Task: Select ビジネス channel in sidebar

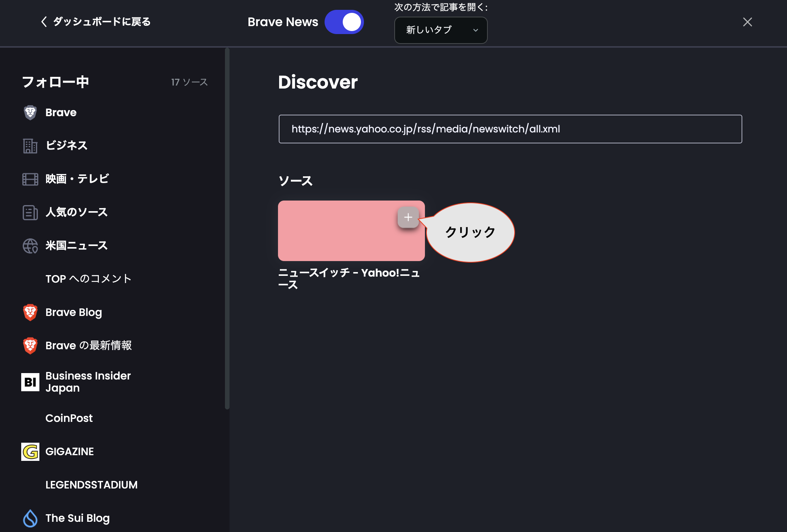Action: (66, 146)
